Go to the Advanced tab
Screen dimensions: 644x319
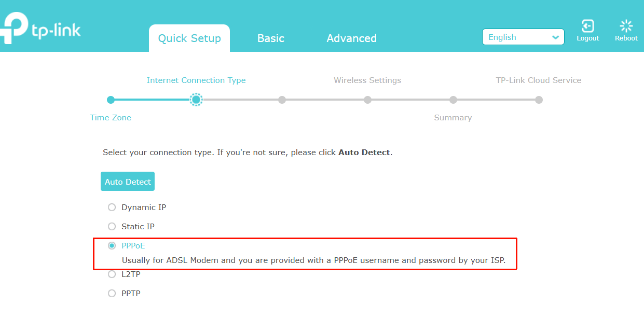(351, 38)
